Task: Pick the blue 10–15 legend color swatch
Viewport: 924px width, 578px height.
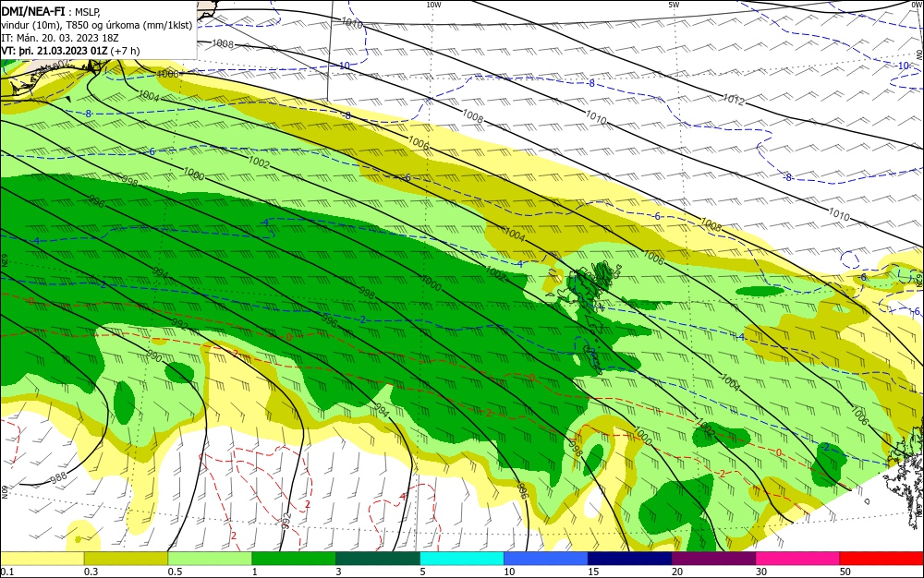Action: tap(546, 559)
